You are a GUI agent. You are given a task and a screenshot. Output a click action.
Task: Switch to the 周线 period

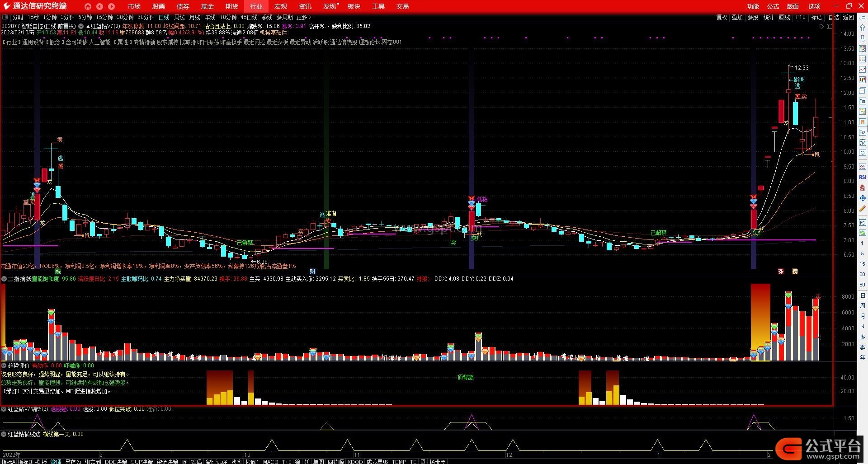(x=179, y=18)
